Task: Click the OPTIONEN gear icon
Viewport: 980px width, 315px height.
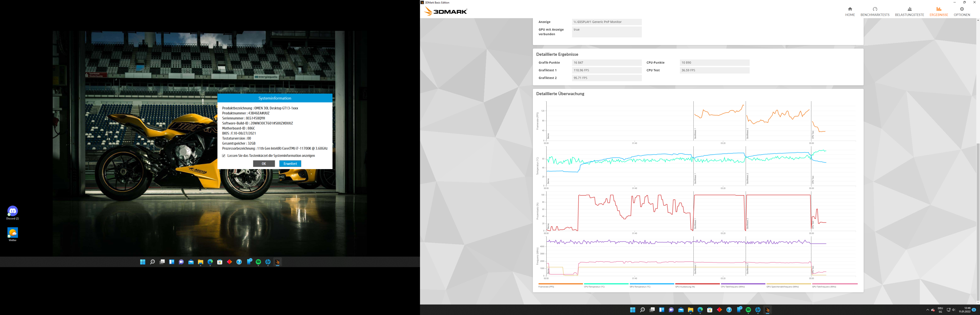Action: pos(961,9)
